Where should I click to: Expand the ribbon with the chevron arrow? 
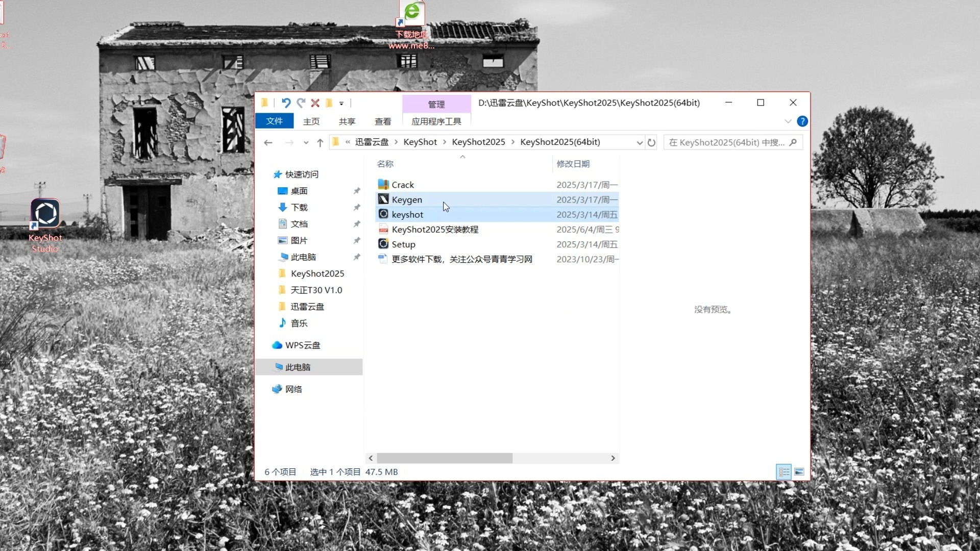788,121
